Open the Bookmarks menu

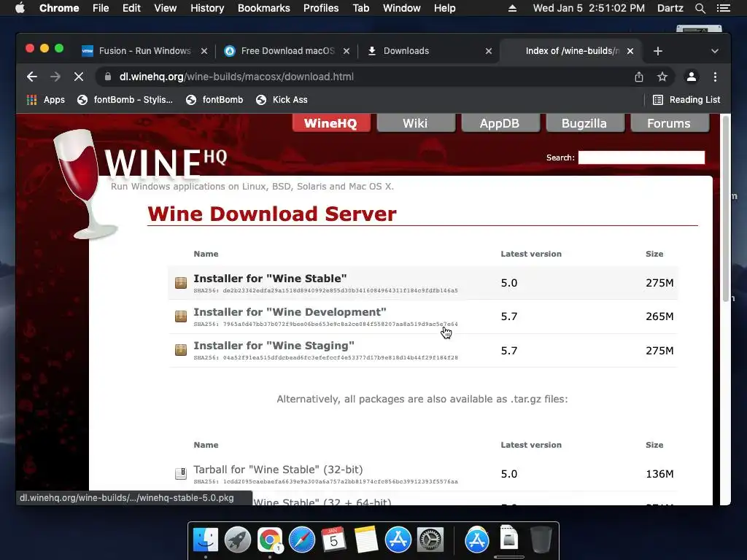click(x=264, y=8)
